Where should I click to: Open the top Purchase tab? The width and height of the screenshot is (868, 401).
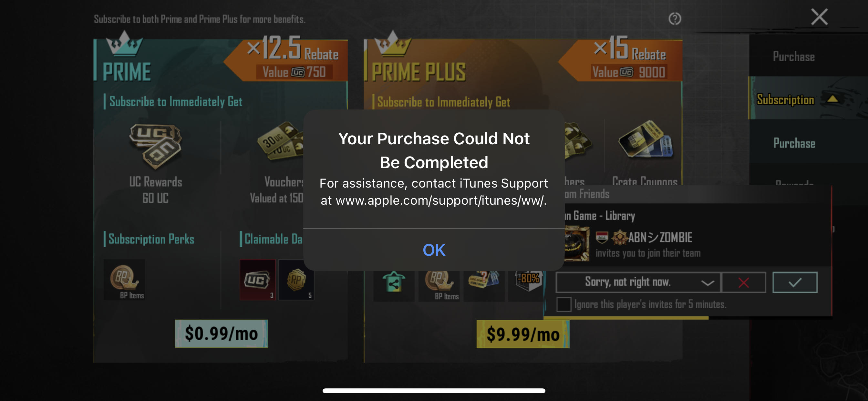[794, 56]
